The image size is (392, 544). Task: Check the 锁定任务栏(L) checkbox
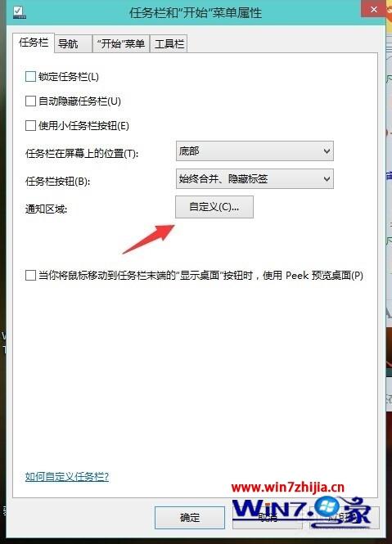pos(30,77)
